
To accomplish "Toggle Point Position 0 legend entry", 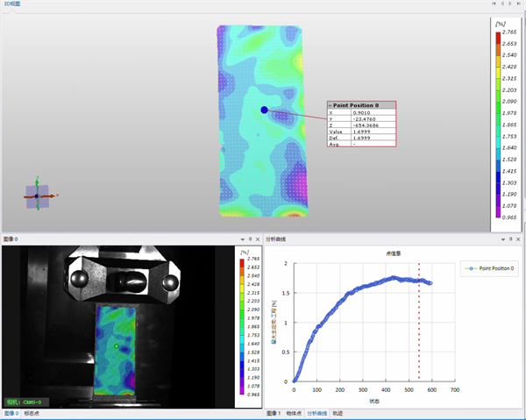I will (489, 268).
